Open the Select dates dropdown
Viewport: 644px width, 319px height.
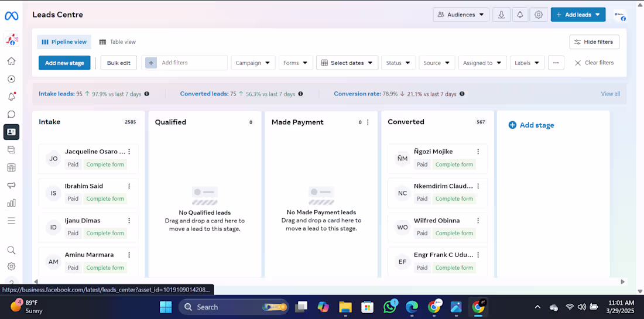tap(347, 63)
